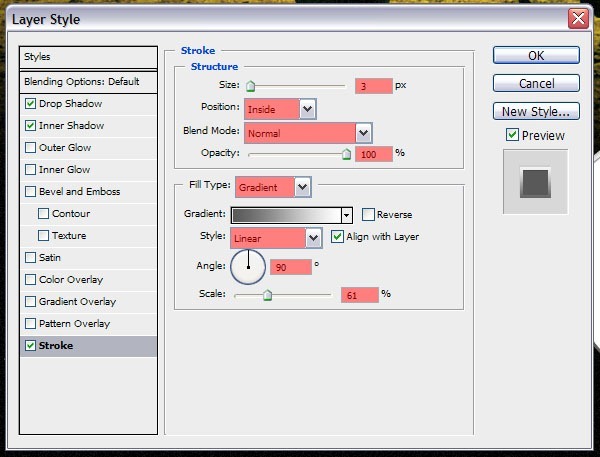Expand the Blend Mode dropdown
Viewport: 600px width, 457px height.
[363, 132]
